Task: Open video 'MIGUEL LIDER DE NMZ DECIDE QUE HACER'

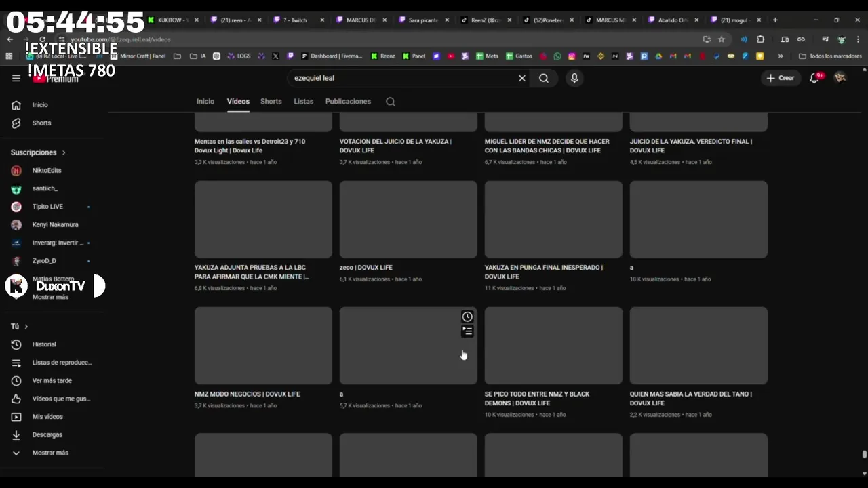Action: [x=547, y=146]
